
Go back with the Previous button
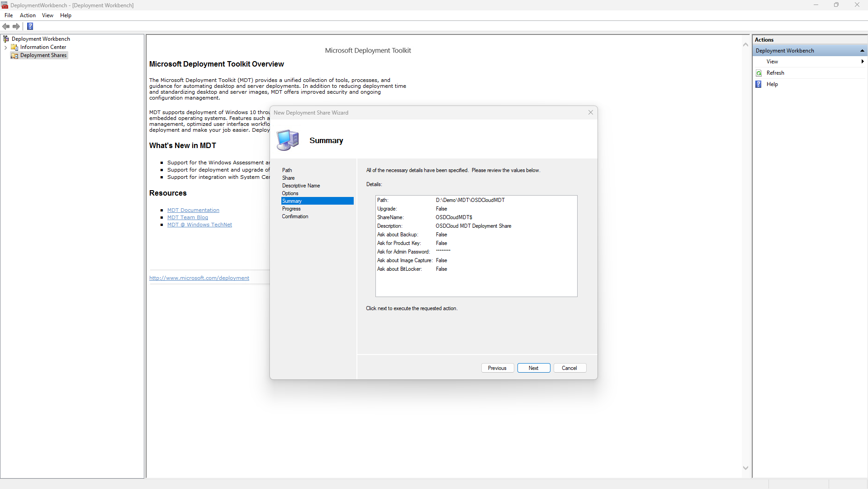point(497,368)
